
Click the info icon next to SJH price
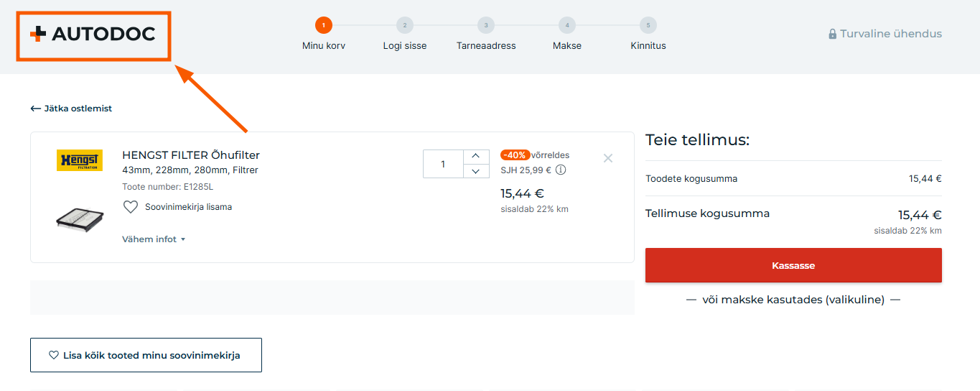[561, 170]
